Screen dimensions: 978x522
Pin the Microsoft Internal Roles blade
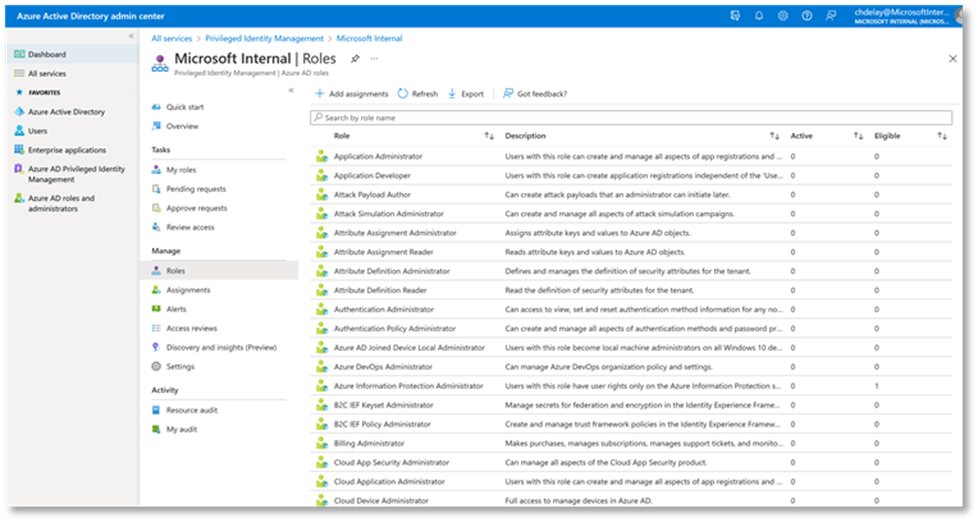[355, 60]
